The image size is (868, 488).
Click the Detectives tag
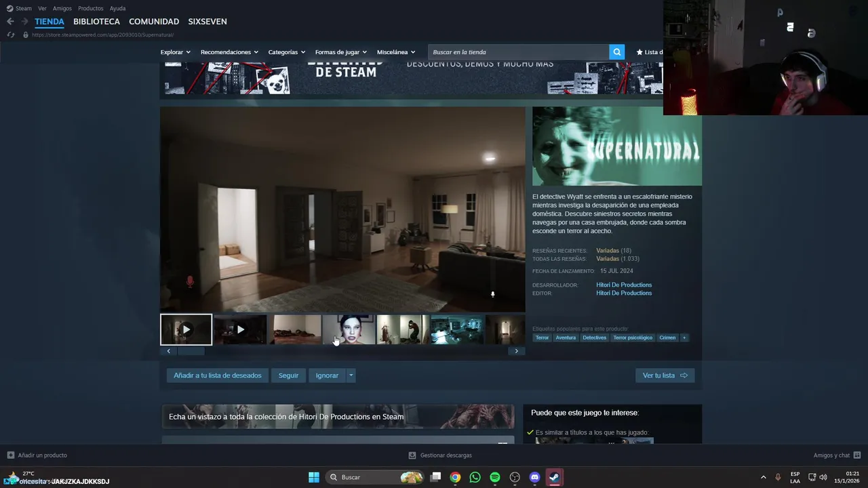click(594, 338)
